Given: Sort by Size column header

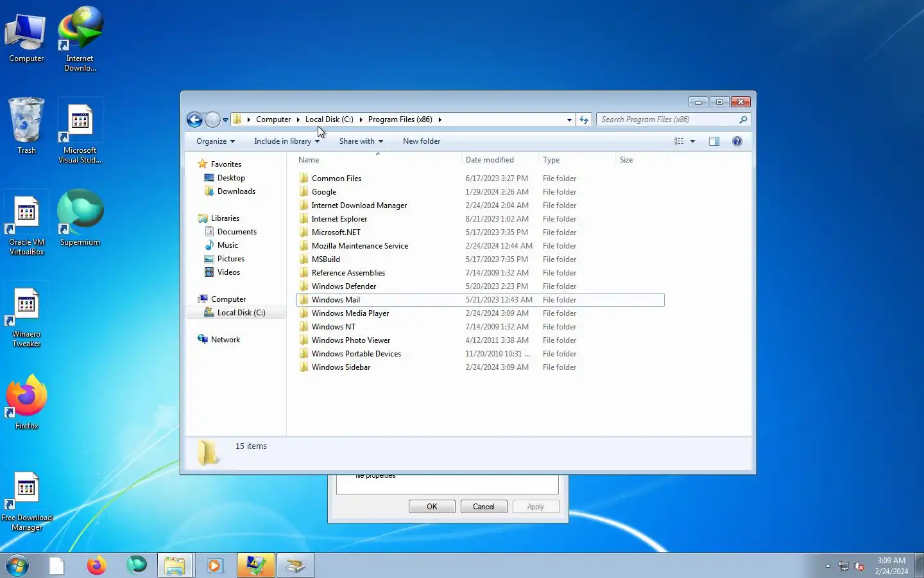Looking at the screenshot, I should point(641,160).
